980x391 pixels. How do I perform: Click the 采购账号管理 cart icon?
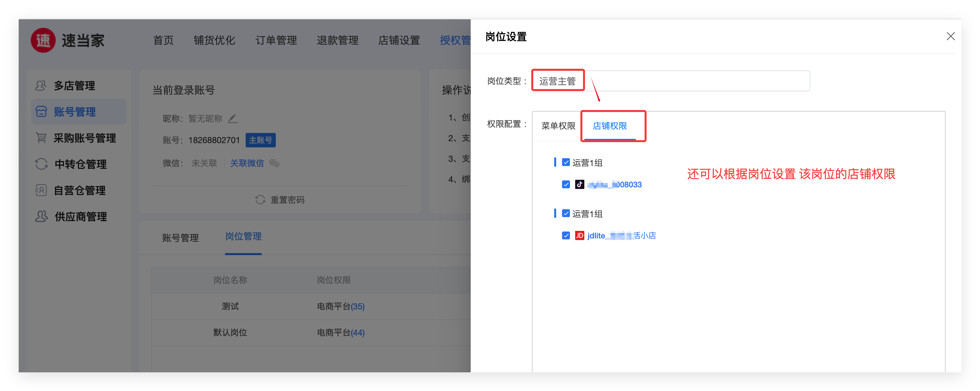click(41, 138)
